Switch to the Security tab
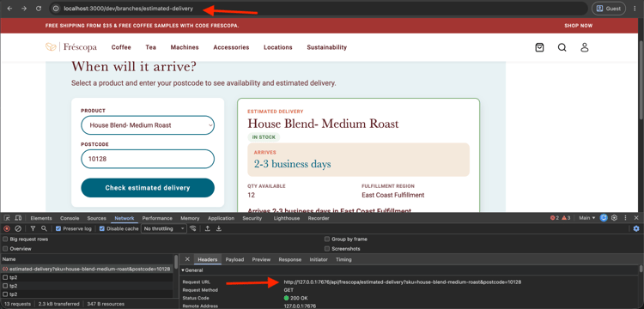644x309 pixels. point(252,218)
